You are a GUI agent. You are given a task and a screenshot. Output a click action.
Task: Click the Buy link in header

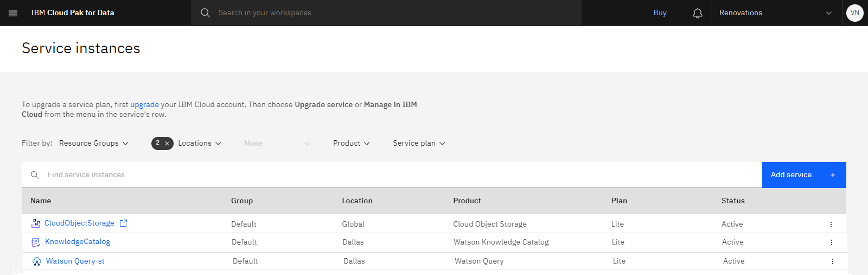click(x=660, y=13)
